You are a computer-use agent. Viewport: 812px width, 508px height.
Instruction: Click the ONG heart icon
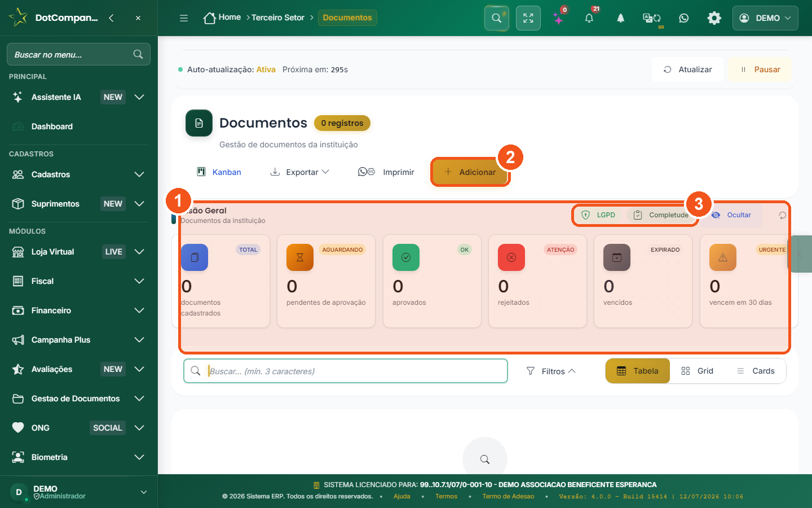[18, 428]
